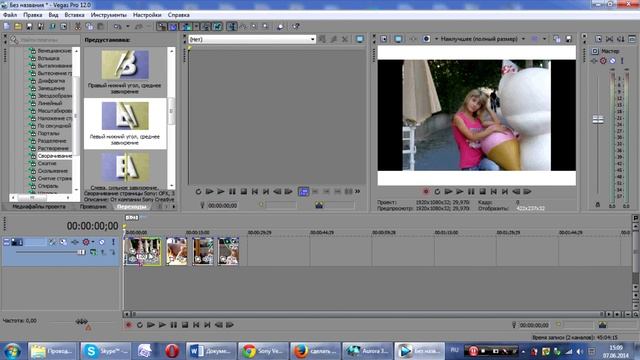
Task: Switch to Медиафайлы проекта tab
Action: (x=39, y=207)
